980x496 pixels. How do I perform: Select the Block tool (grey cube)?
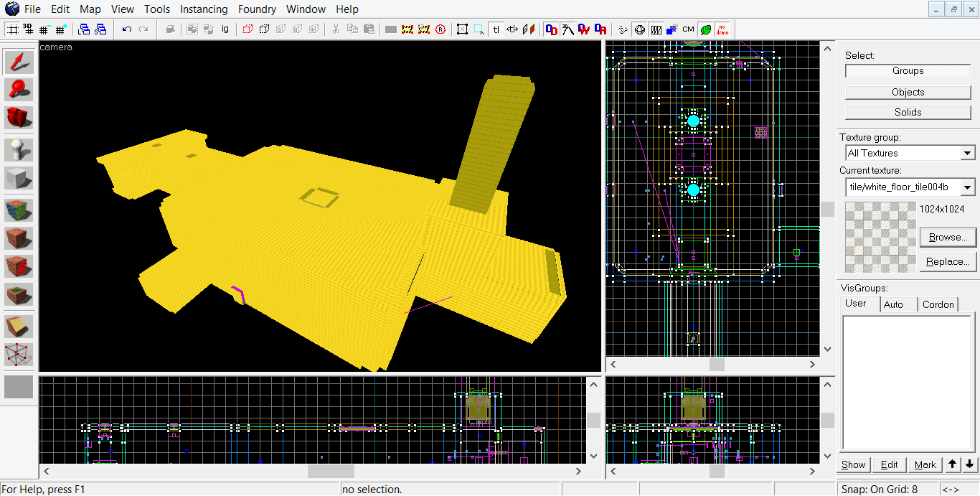click(19, 177)
